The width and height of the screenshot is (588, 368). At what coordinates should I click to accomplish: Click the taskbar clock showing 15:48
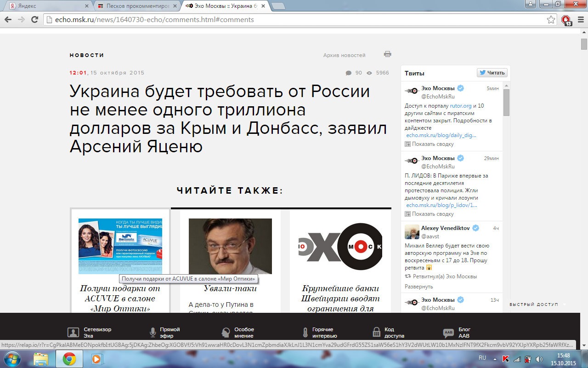tap(563, 359)
